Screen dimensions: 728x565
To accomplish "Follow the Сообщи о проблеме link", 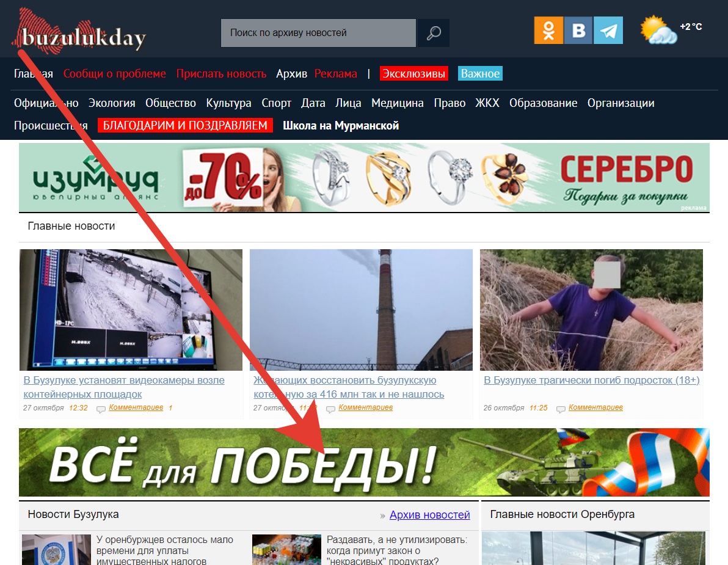I will (x=114, y=74).
